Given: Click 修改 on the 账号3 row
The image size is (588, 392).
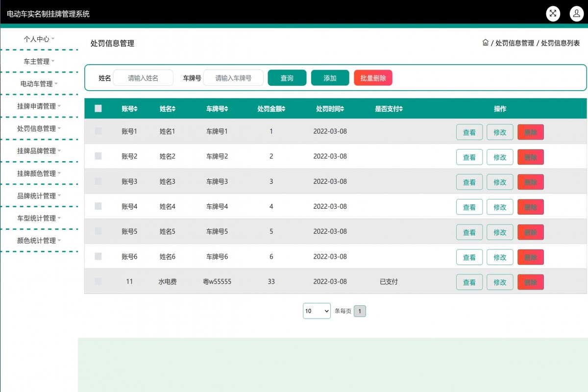Looking at the screenshot, I should (x=499, y=182).
